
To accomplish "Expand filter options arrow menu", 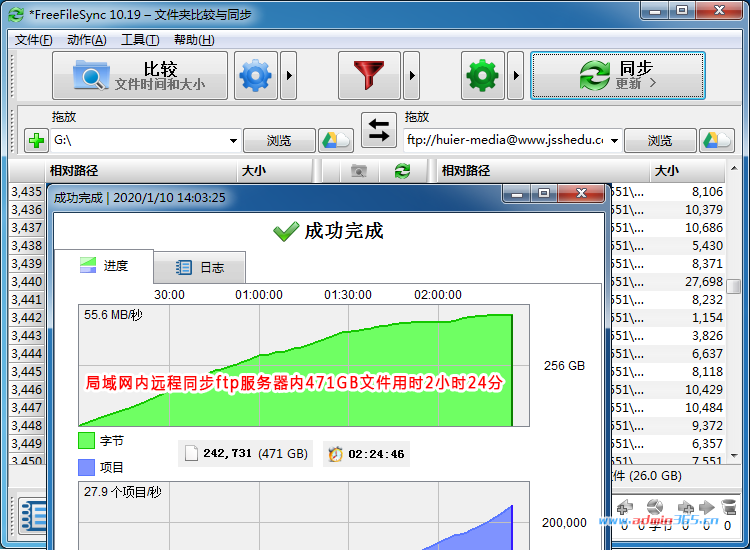I will click(411, 76).
